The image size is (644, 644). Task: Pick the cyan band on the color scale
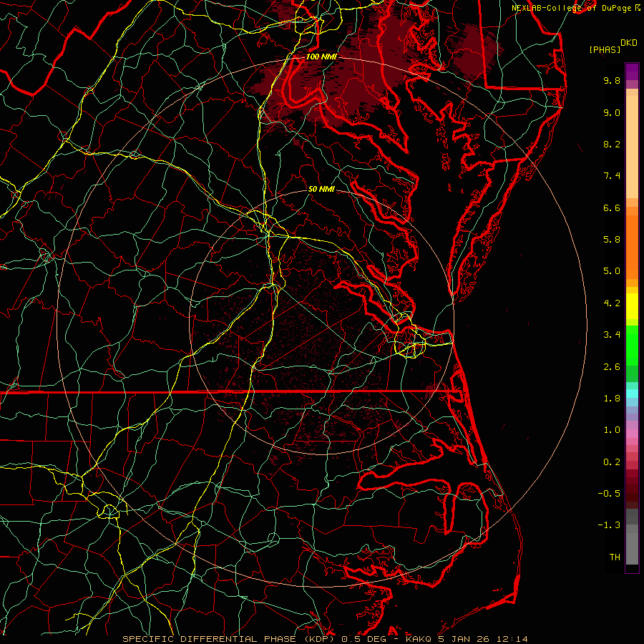[x=632, y=394]
